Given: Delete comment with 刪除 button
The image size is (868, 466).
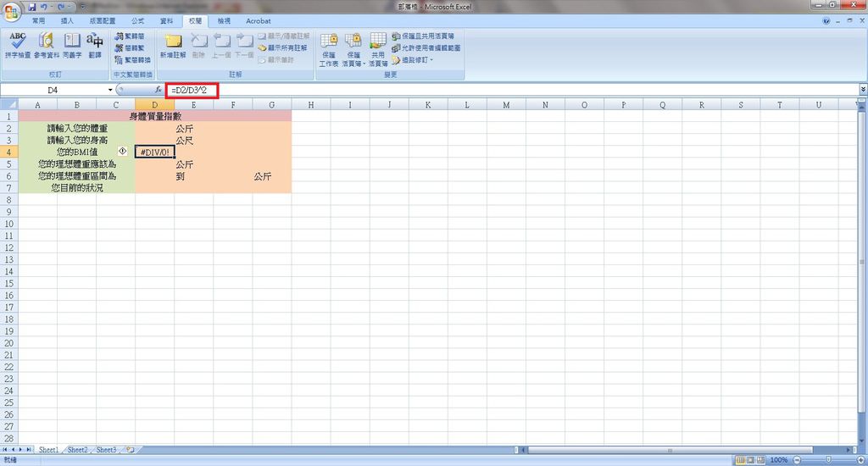Looking at the screenshot, I should pyautogui.click(x=198, y=46).
